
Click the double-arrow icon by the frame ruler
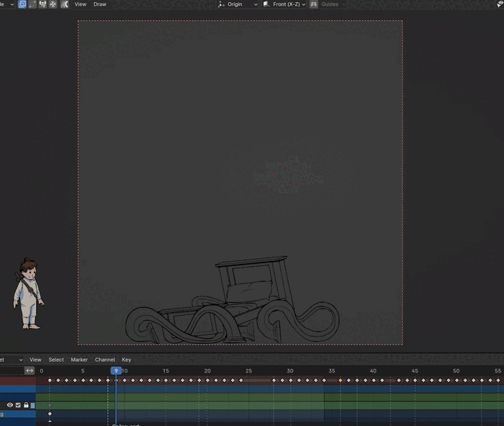click(30, 370)
